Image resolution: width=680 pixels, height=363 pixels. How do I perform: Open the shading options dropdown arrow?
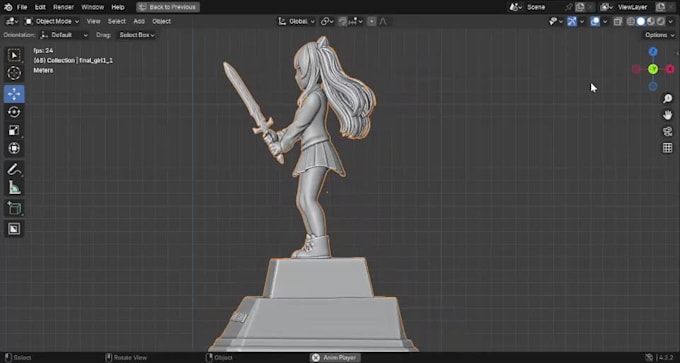click(x=671, y=21)
